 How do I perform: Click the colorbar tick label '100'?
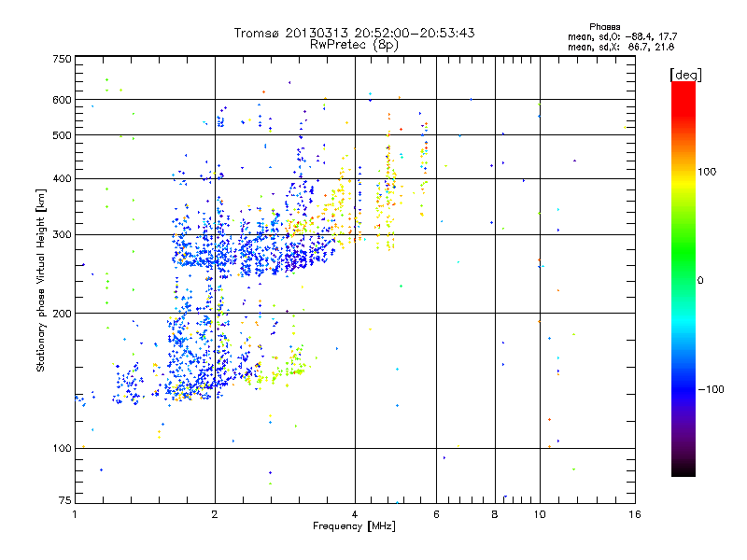point(707,172)
